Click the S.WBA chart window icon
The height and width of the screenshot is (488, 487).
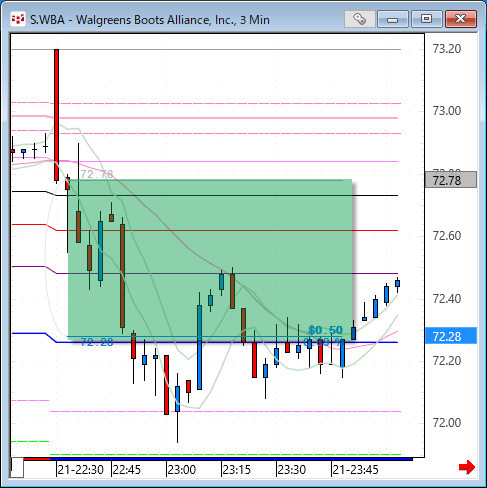18,19
